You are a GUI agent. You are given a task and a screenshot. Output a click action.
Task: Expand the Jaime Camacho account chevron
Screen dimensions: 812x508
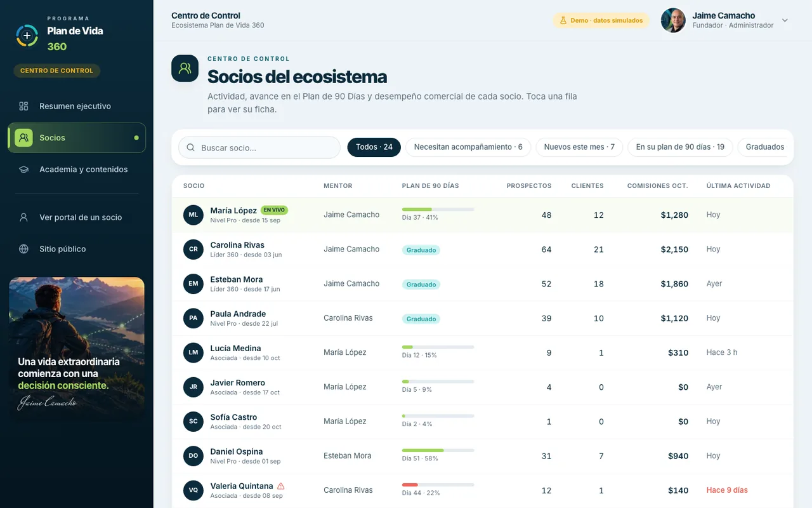[x=785, y=20]
